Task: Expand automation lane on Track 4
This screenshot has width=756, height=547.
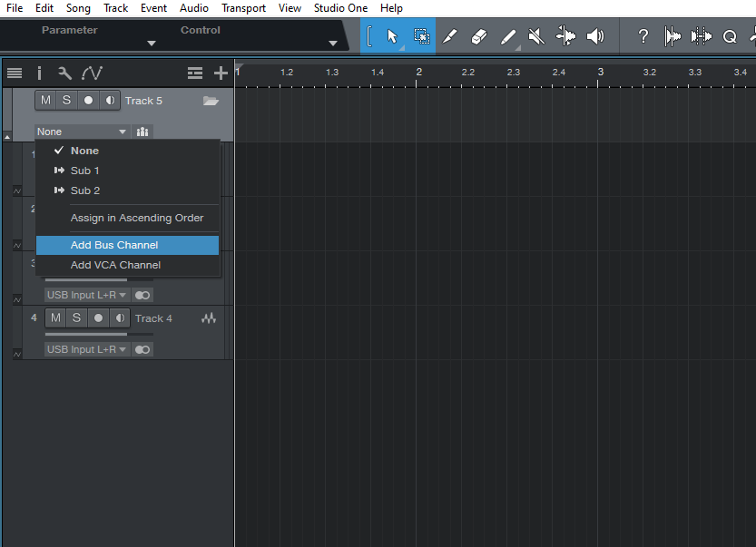Action: click(17, 354)
